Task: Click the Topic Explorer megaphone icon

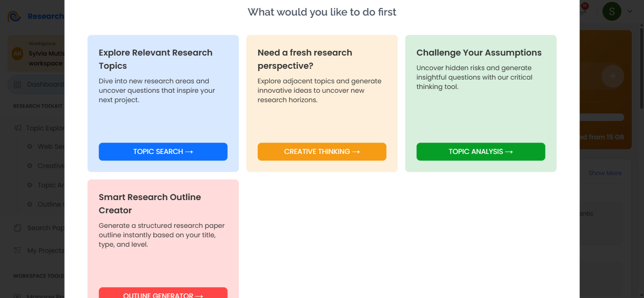Action: (x=18, y=128)
